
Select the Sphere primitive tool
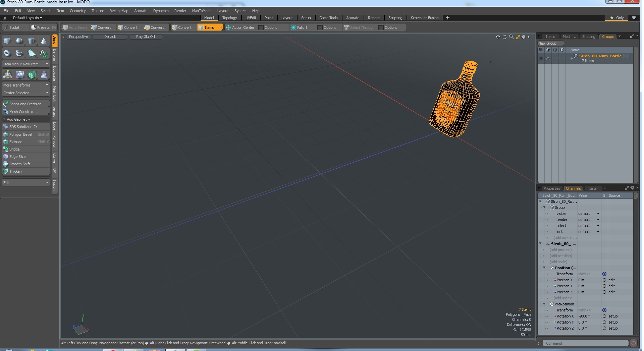click(19, 41)
